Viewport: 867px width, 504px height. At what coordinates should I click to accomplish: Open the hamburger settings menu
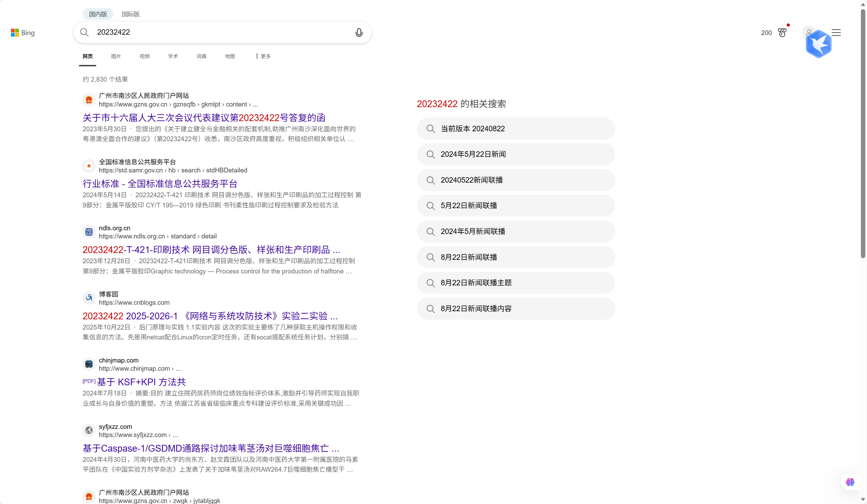point(836,33)
